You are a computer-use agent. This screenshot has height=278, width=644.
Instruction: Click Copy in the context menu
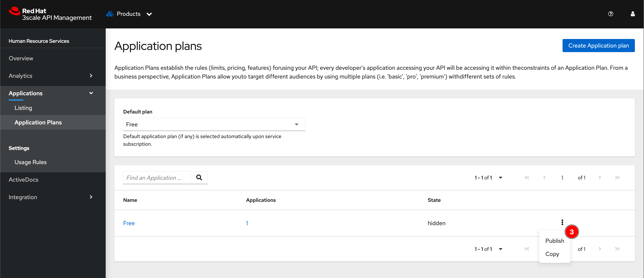pyautogui.click(x=552, y=254)
